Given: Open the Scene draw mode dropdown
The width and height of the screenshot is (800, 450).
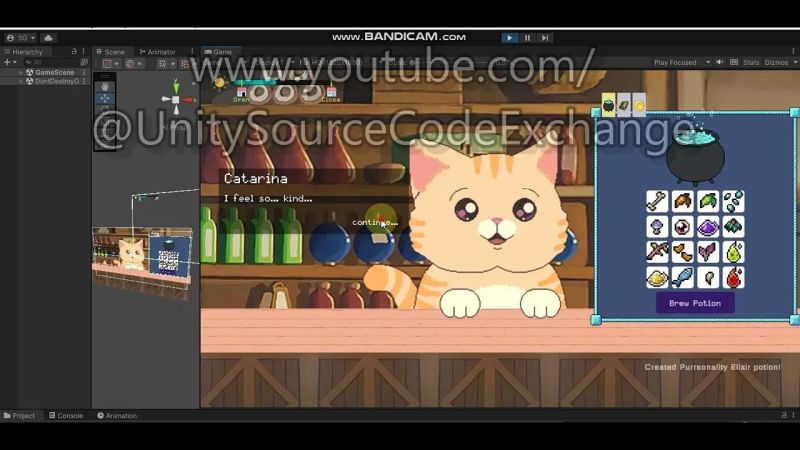Looking at the screenshot, I should (x=111, y=64).
